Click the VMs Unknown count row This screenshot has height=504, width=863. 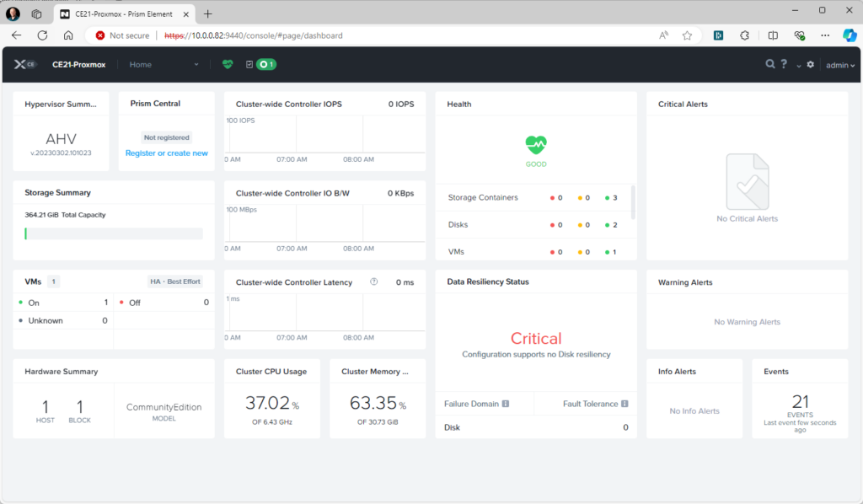pos(63,320)
